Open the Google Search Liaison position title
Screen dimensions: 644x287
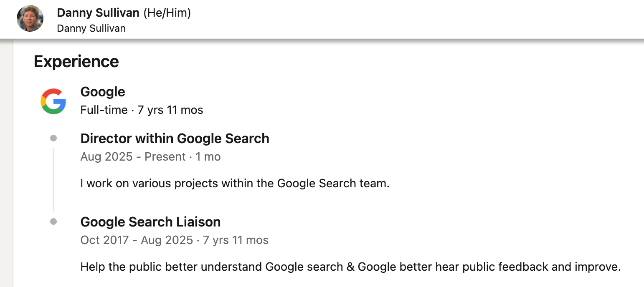point(150,222)
